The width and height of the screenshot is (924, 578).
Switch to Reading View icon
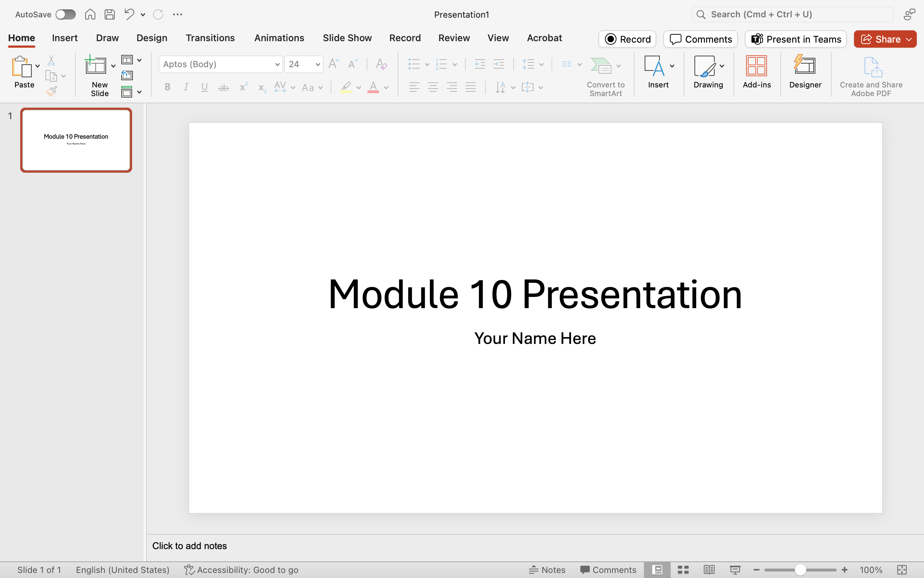[x=709, y=570]
